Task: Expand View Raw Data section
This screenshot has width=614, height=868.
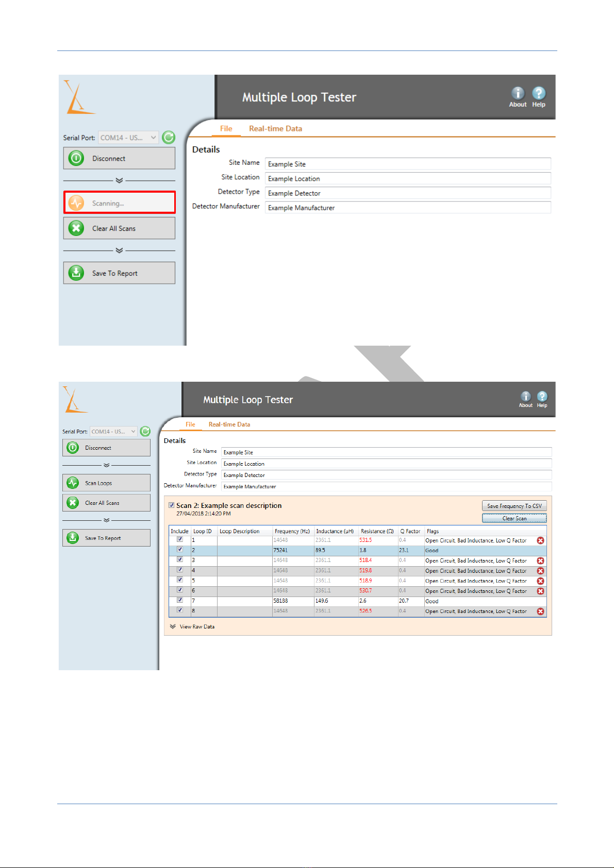Action: pos(192,626)
